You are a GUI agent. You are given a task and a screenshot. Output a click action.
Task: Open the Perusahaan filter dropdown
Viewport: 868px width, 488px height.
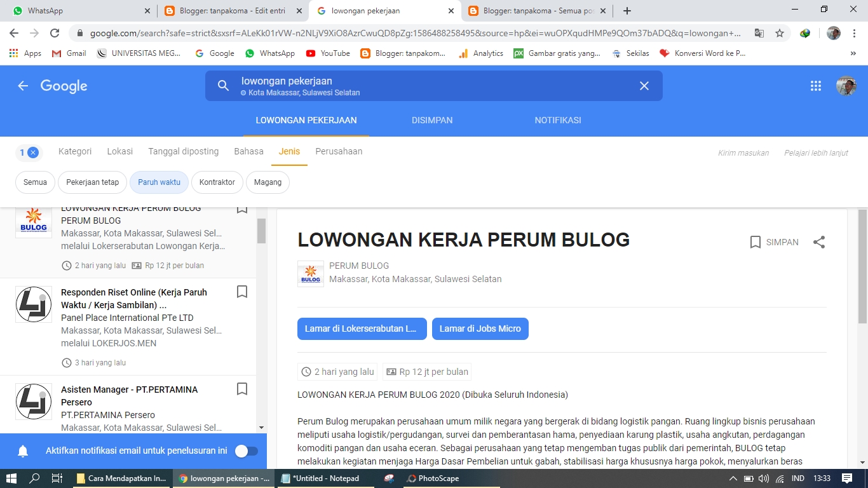339,151
